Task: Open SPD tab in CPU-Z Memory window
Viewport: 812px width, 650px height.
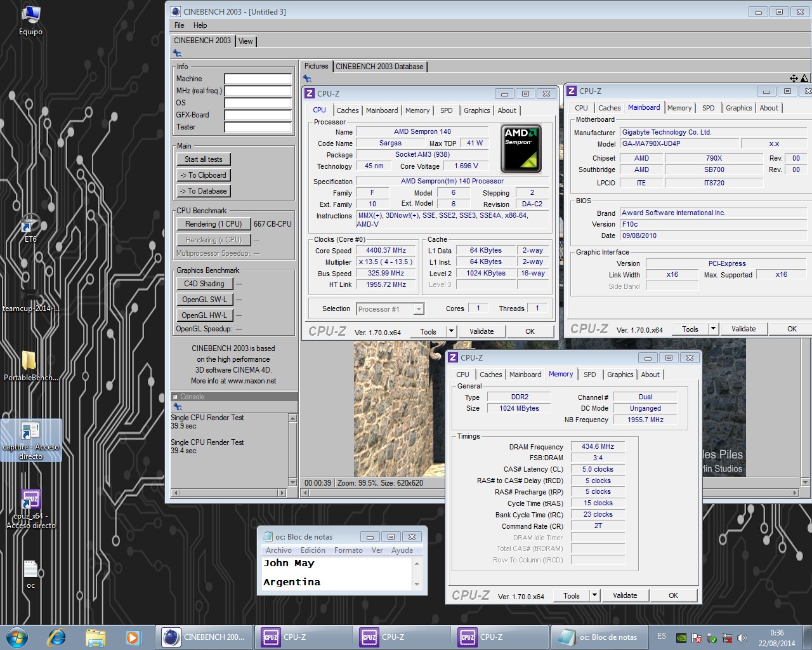Action: [590, 375]
